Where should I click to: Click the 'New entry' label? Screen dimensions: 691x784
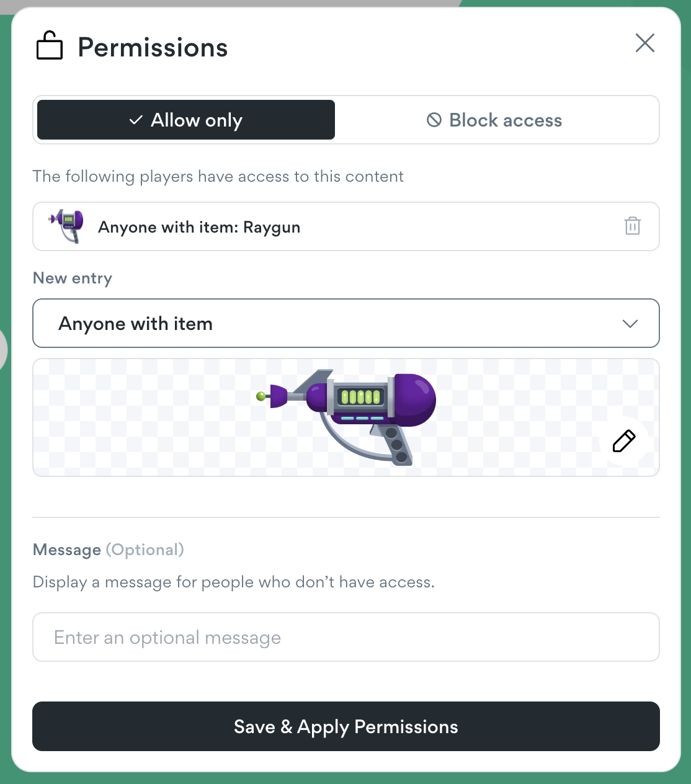point(73,278)
